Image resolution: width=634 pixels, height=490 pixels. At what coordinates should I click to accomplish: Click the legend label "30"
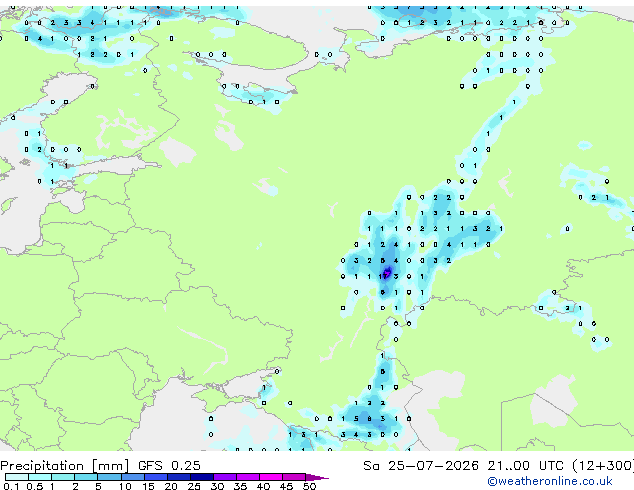click(217, 486)
